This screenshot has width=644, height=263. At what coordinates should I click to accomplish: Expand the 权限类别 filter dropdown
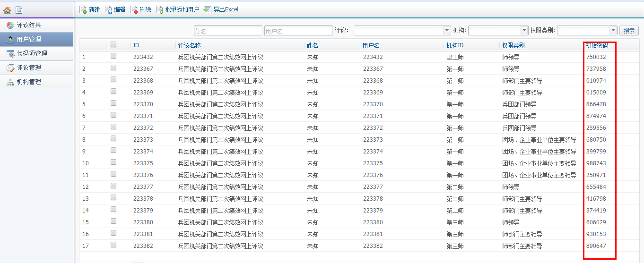(613, 30)
